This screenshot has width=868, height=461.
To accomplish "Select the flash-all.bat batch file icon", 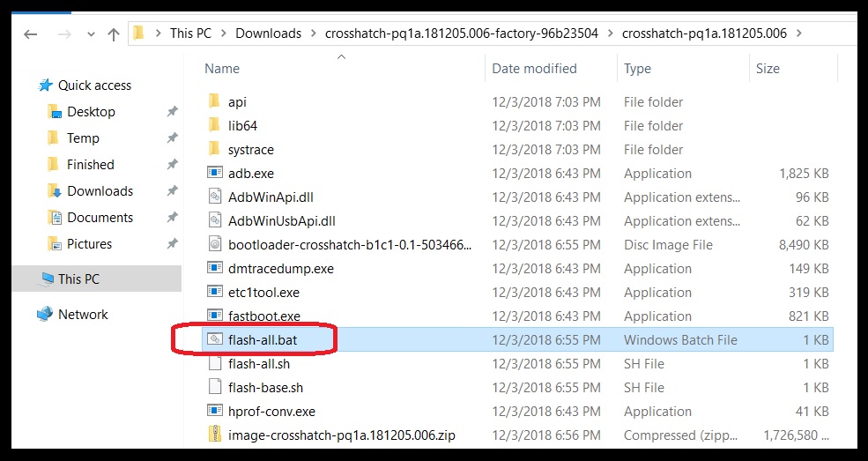I will click(215, 339).
